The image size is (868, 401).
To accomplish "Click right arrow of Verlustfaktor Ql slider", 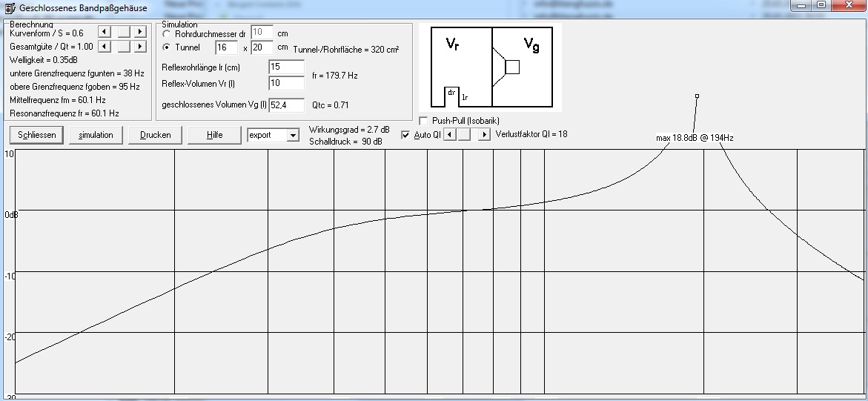I will pos(484,134).
